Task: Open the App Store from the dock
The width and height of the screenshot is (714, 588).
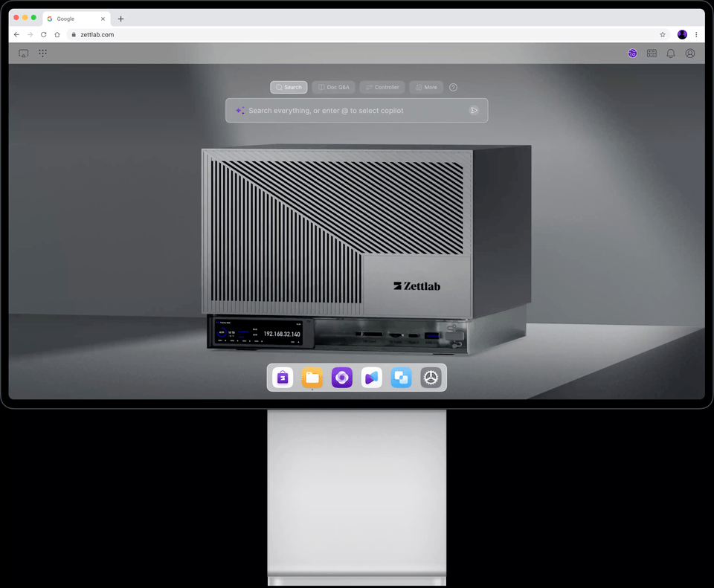Action: [x=283, y=378]
